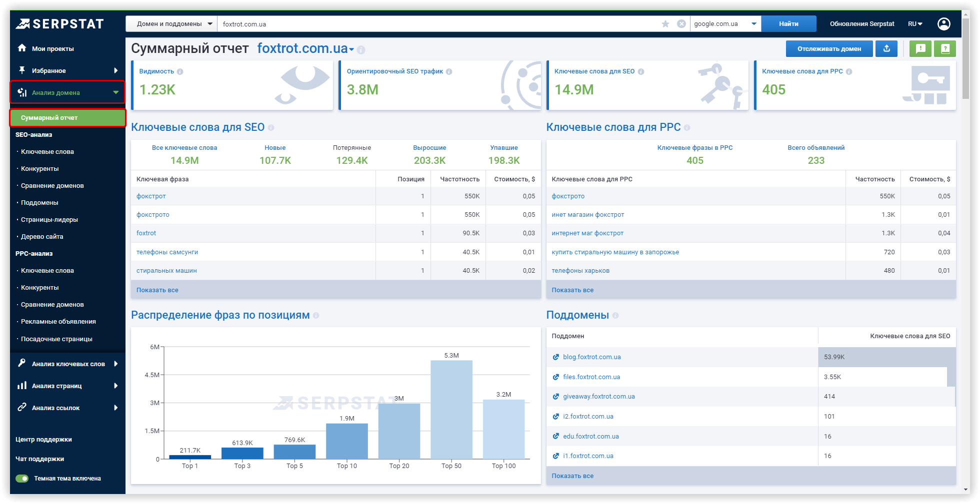Click Показать все under subdomains table

tap(572, 476)
